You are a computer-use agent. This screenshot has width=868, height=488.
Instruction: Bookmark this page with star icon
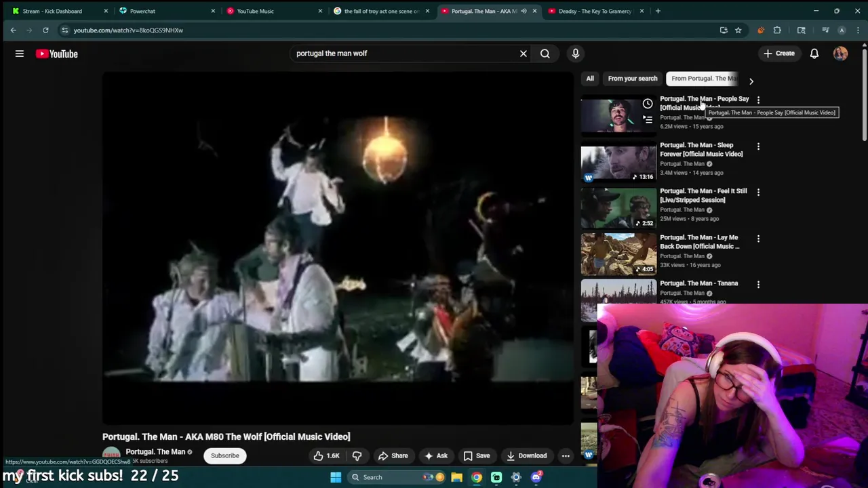(x=738, y=30)
